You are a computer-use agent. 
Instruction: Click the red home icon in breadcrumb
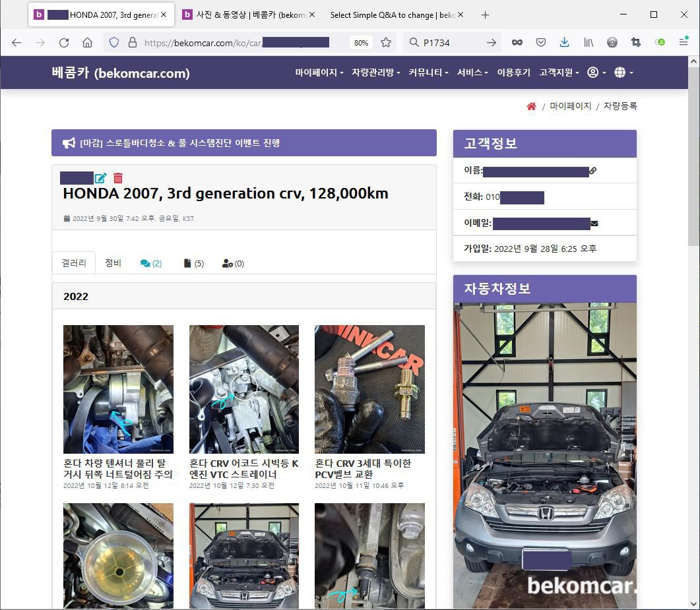click(x=531, y=106)
